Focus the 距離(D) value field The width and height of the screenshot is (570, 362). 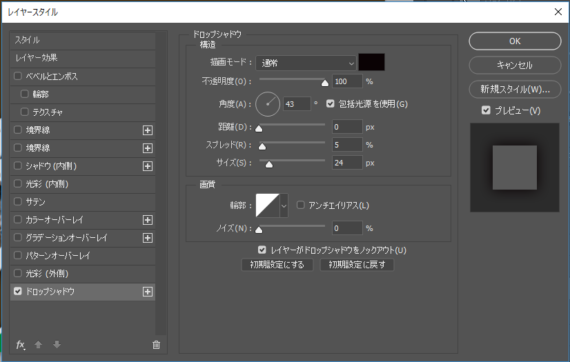(347, 127)
